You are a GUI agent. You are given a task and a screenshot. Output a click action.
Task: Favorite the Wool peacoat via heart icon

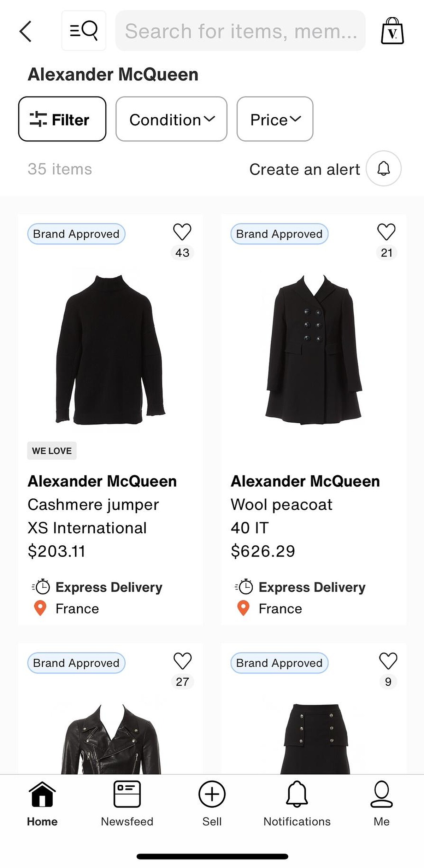pyautogui.click(x=386, y=232)
